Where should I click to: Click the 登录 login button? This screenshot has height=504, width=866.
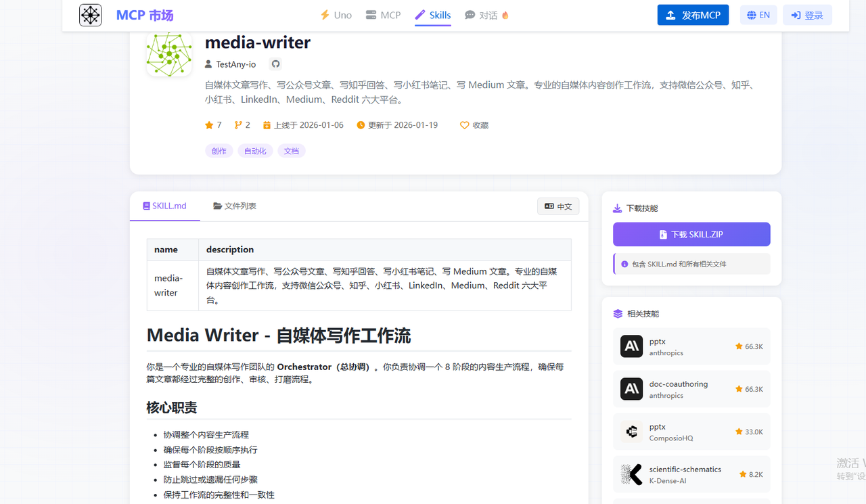(x=807, y=15)
